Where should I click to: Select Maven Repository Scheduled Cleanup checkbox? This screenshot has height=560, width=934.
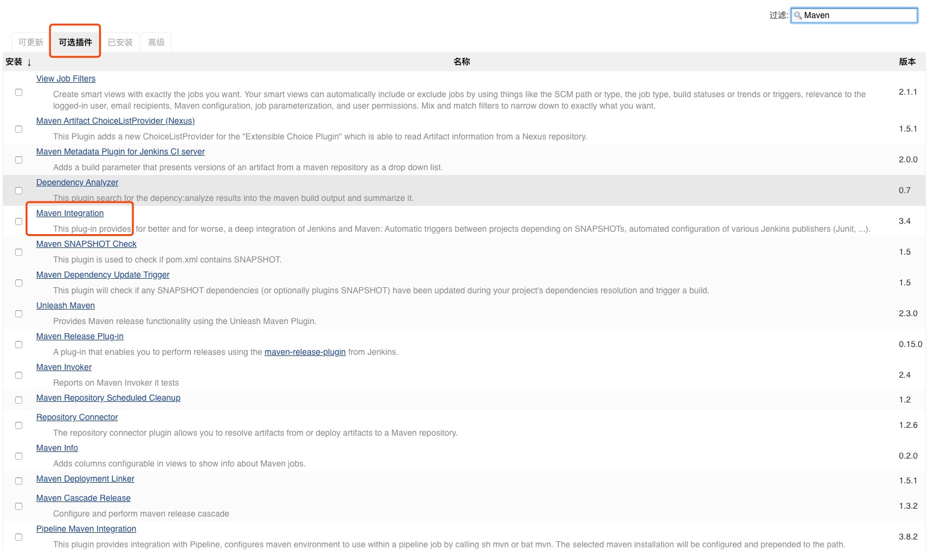[19, 400]
